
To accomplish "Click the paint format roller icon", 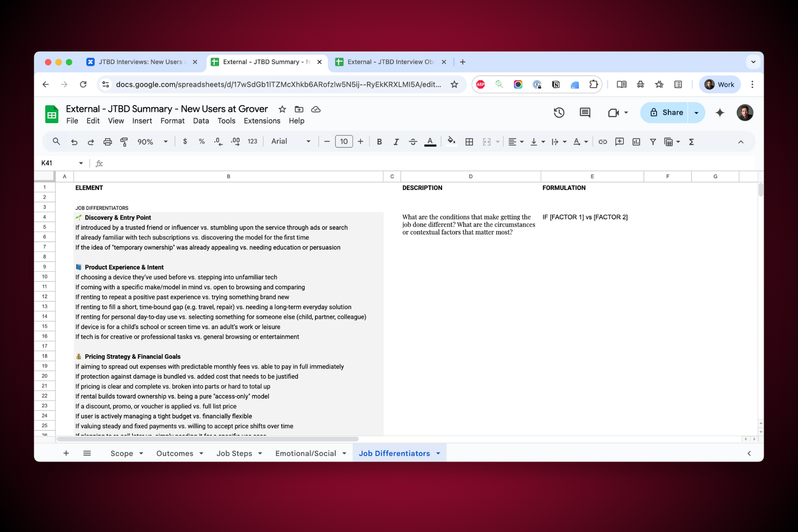I will click(x=124, y=142).
